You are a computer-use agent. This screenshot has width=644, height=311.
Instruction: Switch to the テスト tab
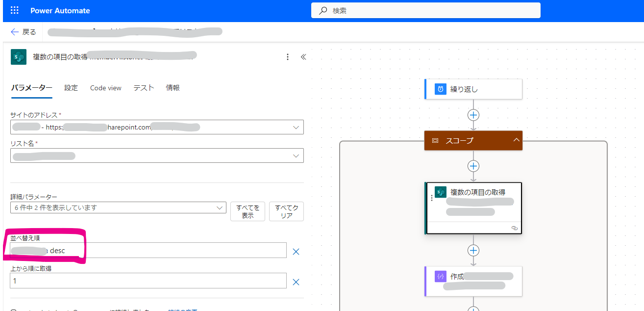click(x=144, y=88)
